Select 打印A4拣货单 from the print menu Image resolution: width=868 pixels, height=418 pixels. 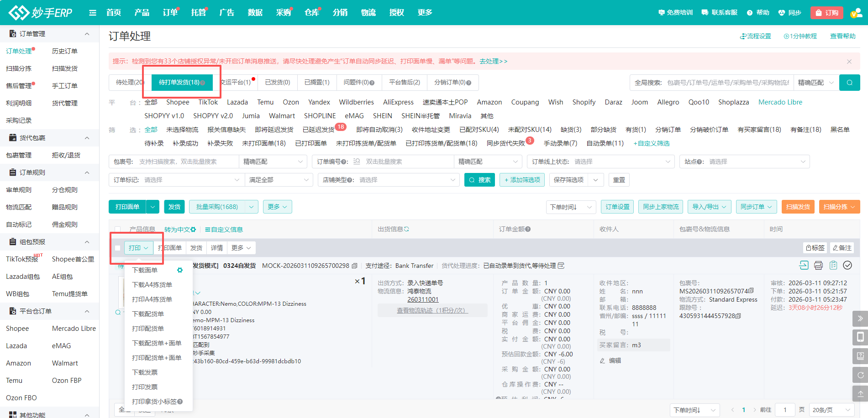click(x=153, y=299)
